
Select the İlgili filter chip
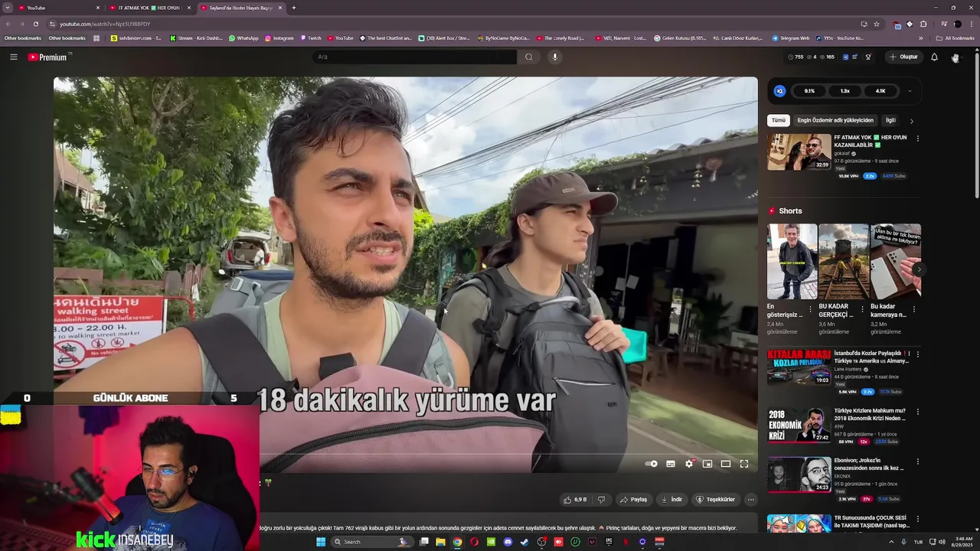(890, 120)
